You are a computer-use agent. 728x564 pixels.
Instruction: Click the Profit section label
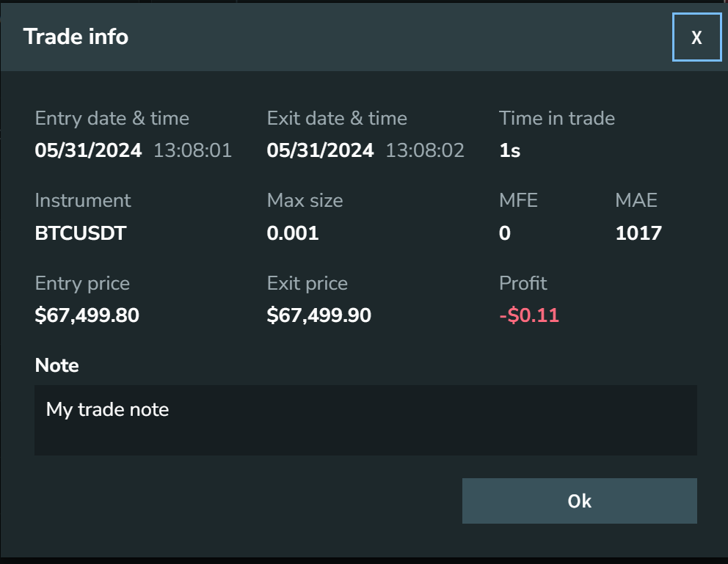tap(523, 282)
